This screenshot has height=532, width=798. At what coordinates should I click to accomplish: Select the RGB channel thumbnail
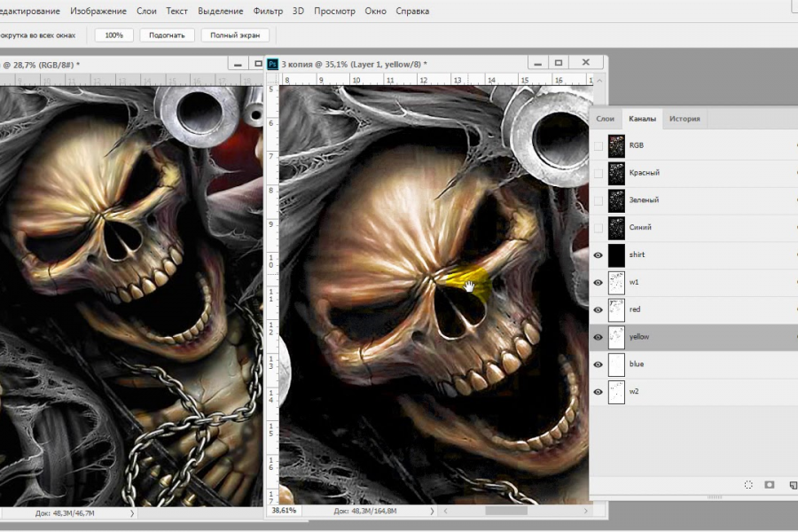[616, 145]
